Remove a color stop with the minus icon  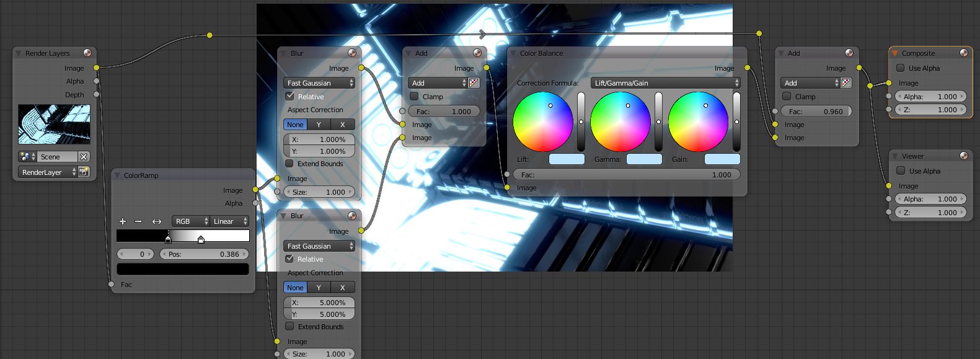pos(138,221)
